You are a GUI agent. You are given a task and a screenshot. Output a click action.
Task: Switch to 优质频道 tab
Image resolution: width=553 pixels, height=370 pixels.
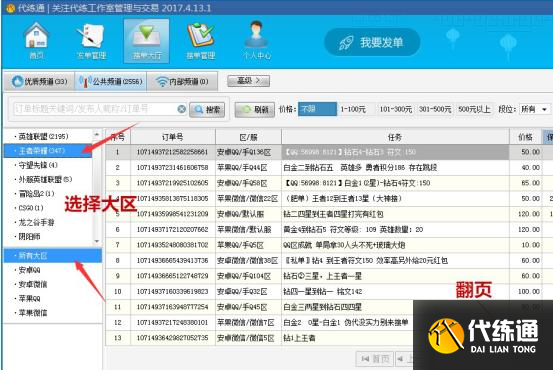click(x=39, y=81)
